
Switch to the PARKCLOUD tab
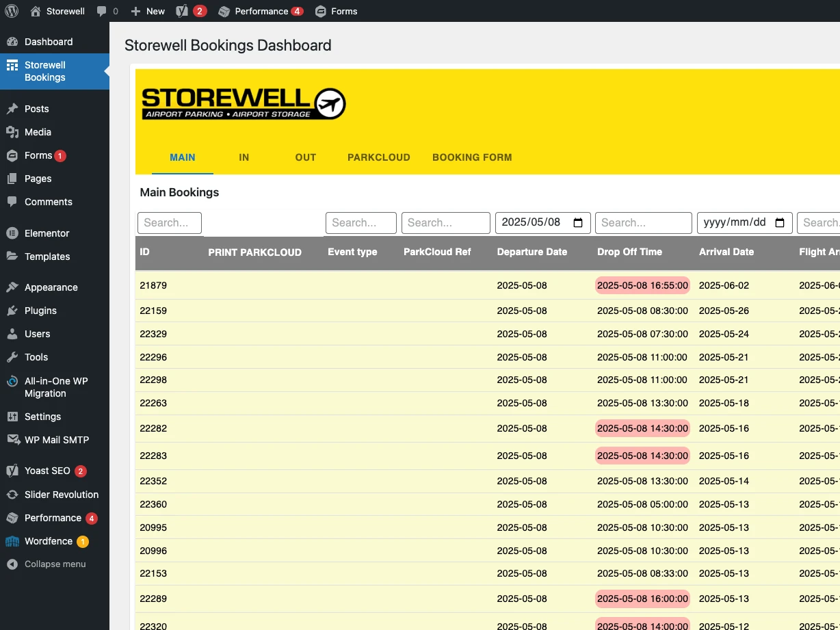point(379,157)
